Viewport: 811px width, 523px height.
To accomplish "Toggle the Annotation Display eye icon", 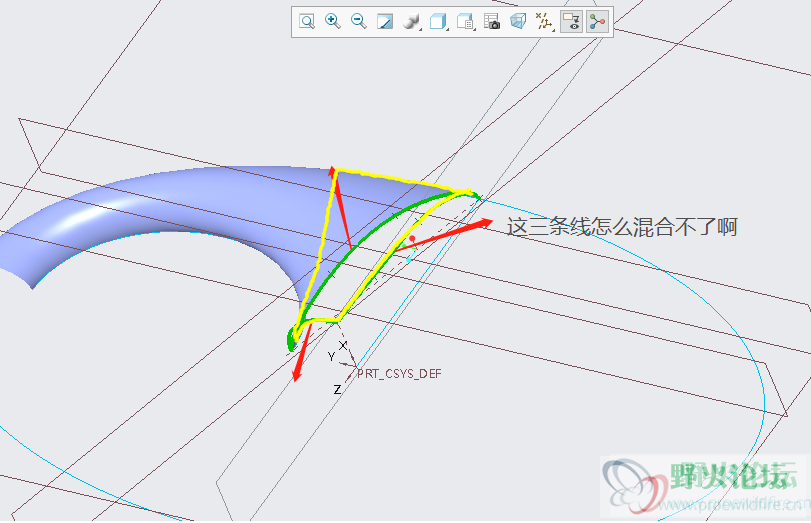I will click(x=572, y=22).
